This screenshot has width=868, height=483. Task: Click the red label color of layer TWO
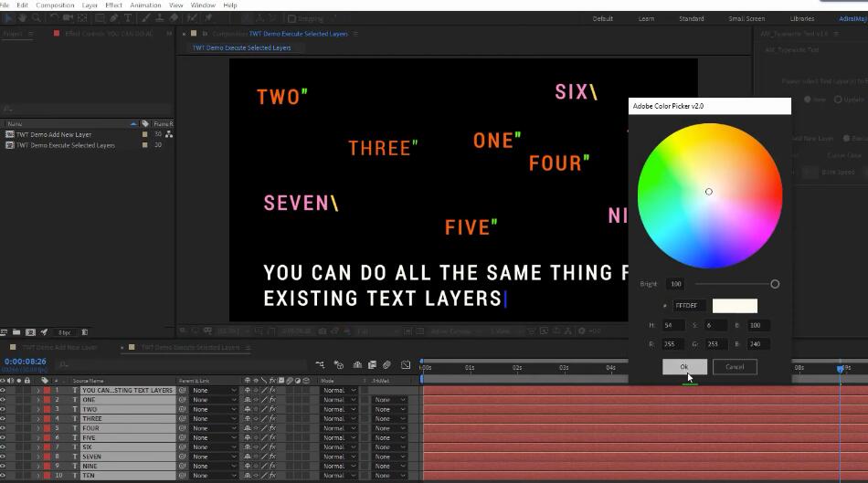47,409
